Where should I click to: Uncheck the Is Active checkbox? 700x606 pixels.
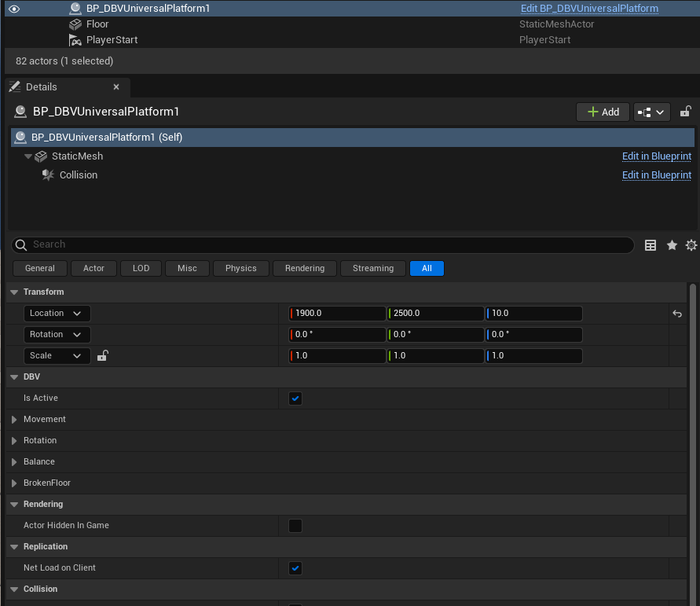coord(295,398)
